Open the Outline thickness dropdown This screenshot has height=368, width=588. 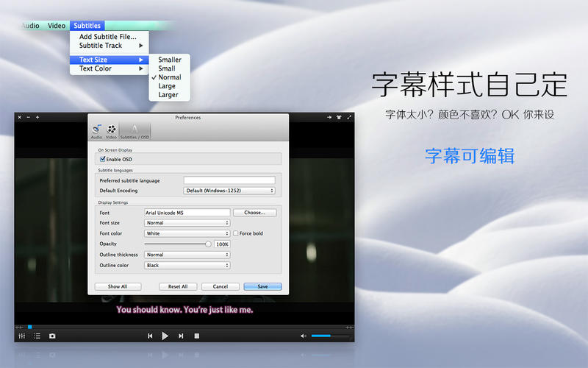pos(187,255)
